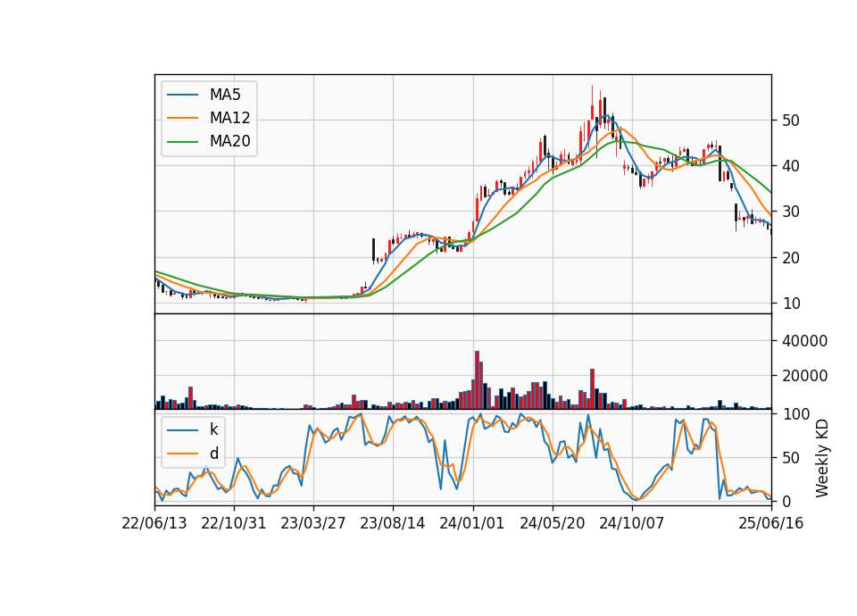The width and height of the screenshot is (857, 616).
Task: Click the volume axis value 20000
Action: pos(804,376)
